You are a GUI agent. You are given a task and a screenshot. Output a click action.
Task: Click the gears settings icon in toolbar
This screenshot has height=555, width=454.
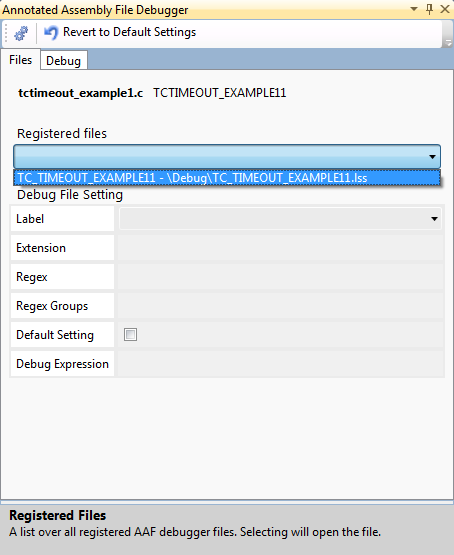click(x=21, y=33)
